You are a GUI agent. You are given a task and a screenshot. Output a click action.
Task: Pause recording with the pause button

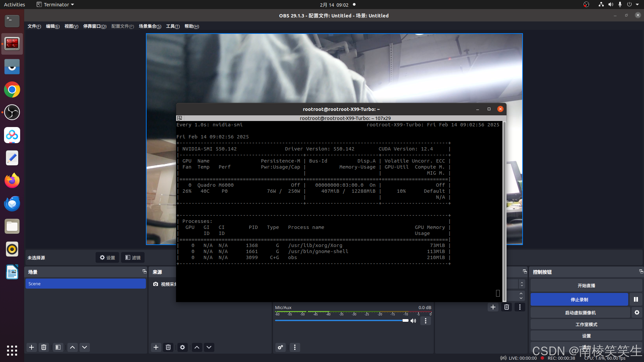[x=636, y=299]
